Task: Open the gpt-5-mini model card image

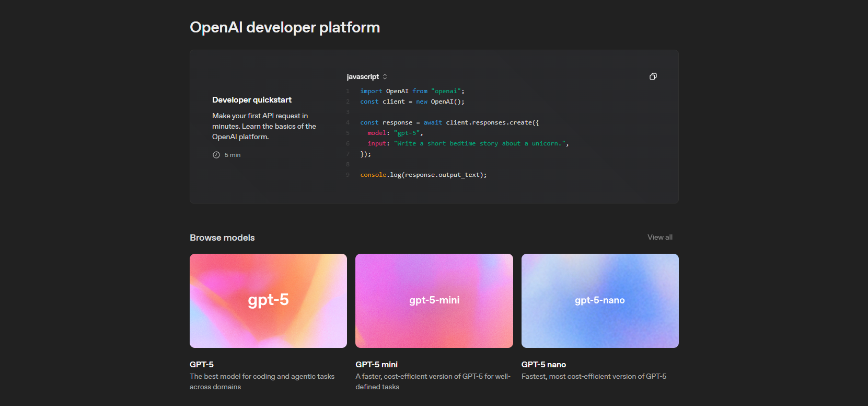Action: [x=434, y=301]
